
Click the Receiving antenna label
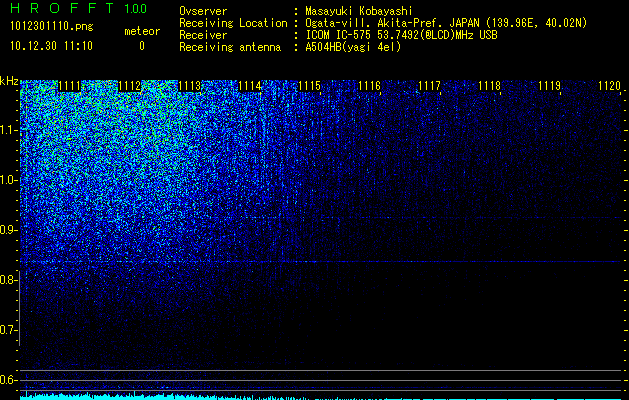(230, 47)
